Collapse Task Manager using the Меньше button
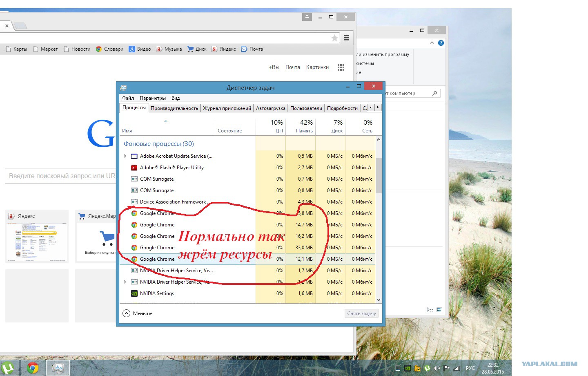 point(138,313)
